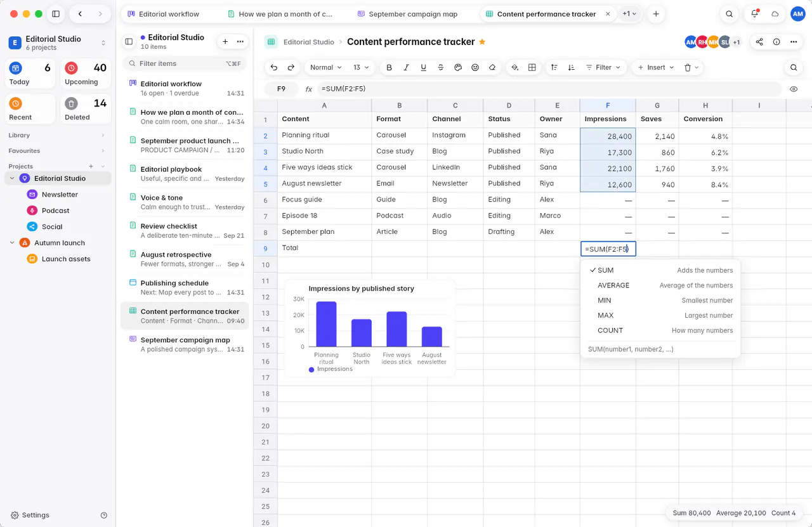The width and height of the screenshot is (812, 527).
Task: Underline the cell text
Action: coord(424,67)
